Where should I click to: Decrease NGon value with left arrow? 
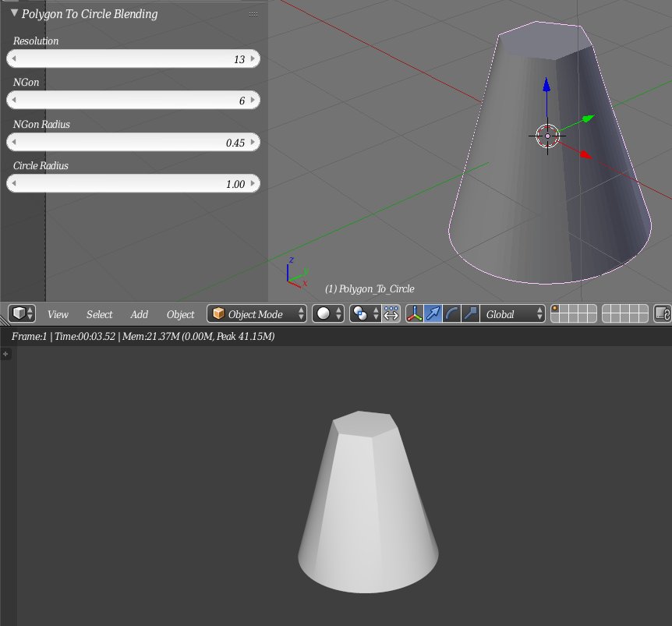(12, 101)
